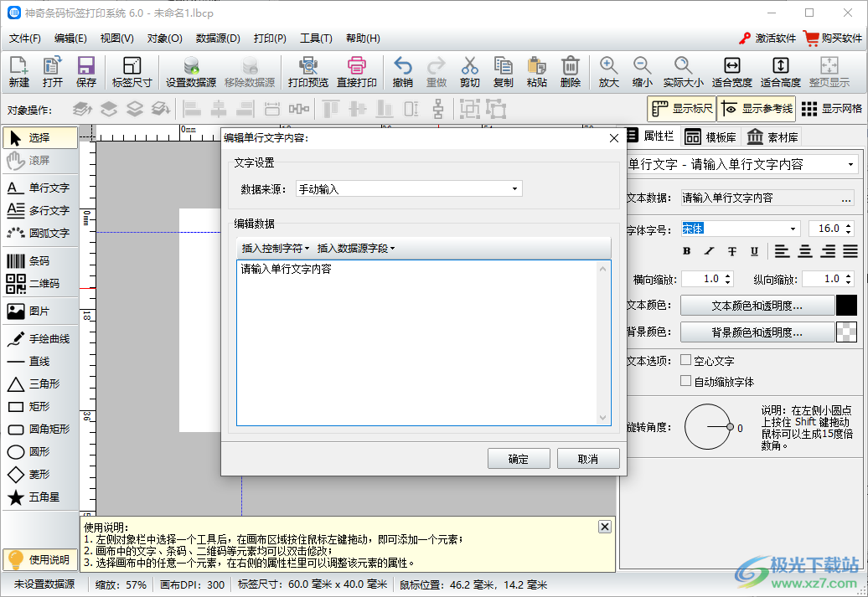Click 直接打印 direct print icon

(x=357, y=72)
